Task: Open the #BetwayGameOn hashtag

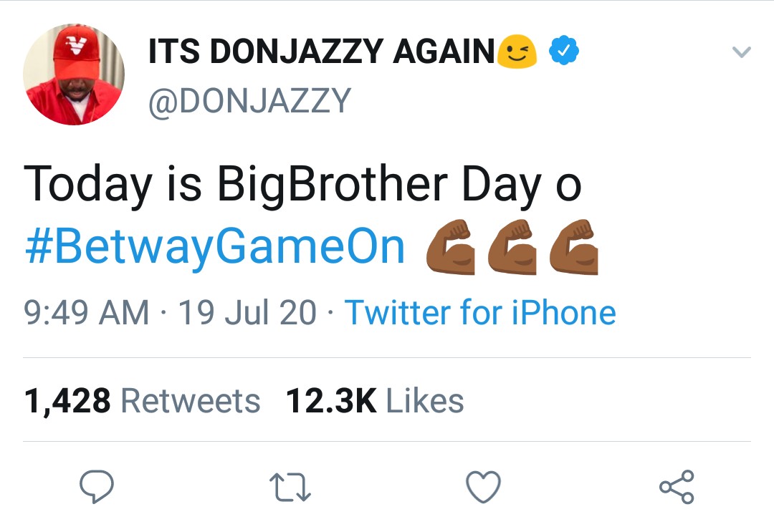Action: [x=215, y=248]
